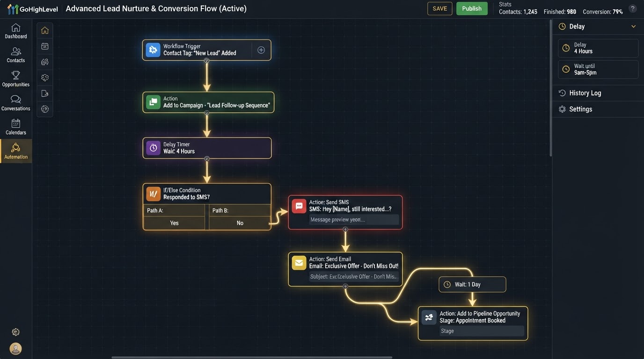Viewport: 644px width, 359px height.
Task: Click the help question mark icon
Action: 633,9
